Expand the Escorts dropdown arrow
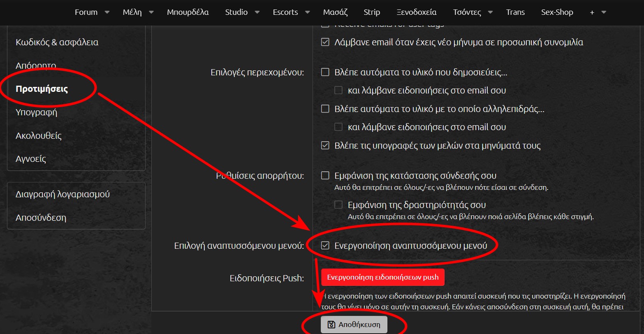Screen dimensions: 644x334 pos(307,12)
